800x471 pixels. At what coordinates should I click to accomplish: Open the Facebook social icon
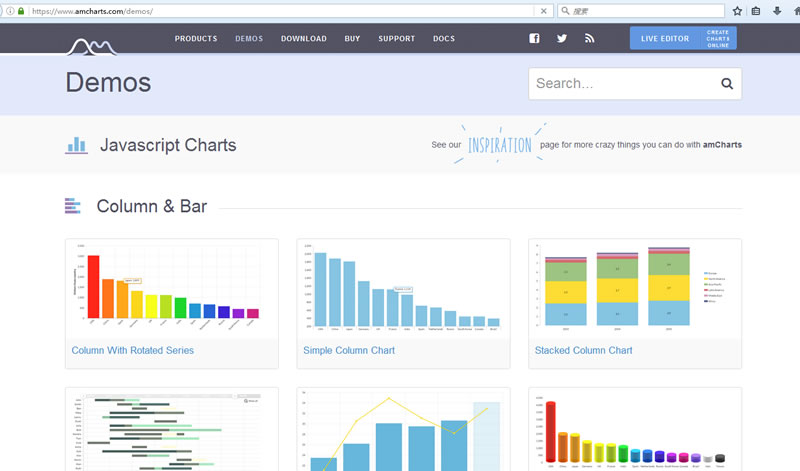pos(534,39)
